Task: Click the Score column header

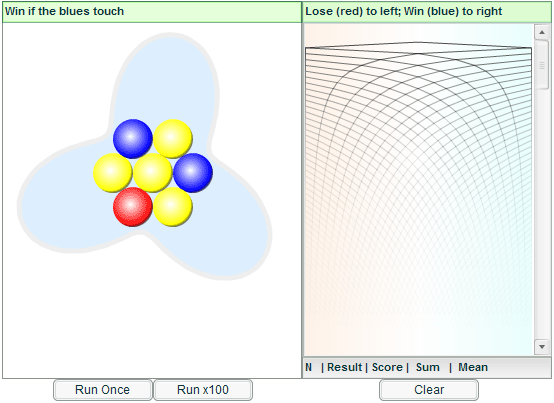Action: click(x=387, y=367)
